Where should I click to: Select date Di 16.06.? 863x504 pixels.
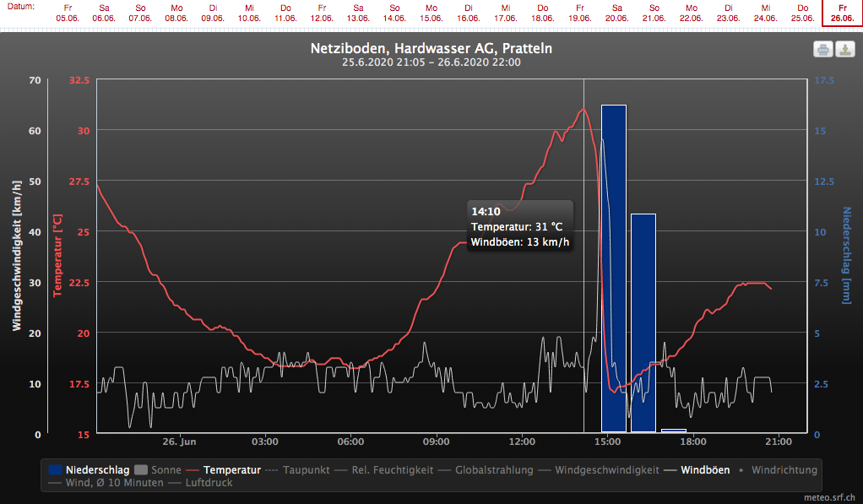coord(468,14)
